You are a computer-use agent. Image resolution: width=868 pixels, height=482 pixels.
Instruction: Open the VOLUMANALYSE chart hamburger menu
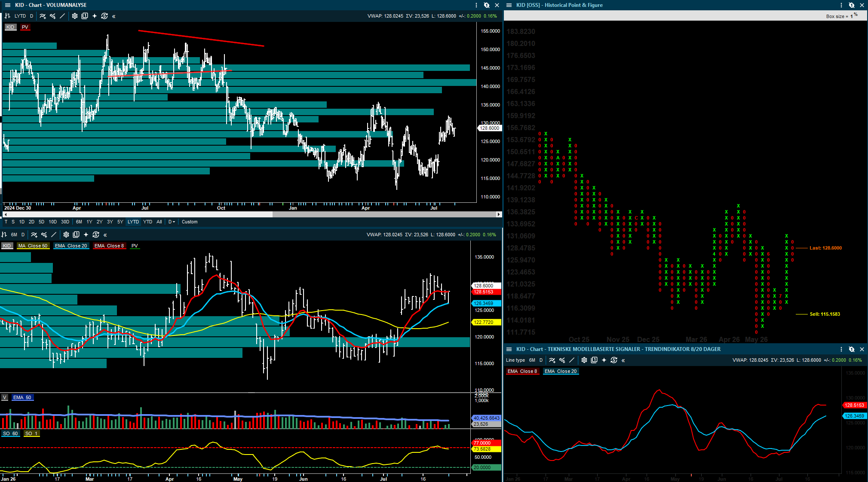point(7,5)
